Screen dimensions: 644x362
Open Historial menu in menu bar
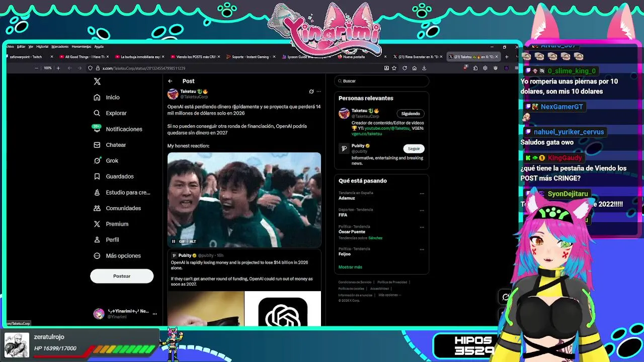tap(42, 47)
